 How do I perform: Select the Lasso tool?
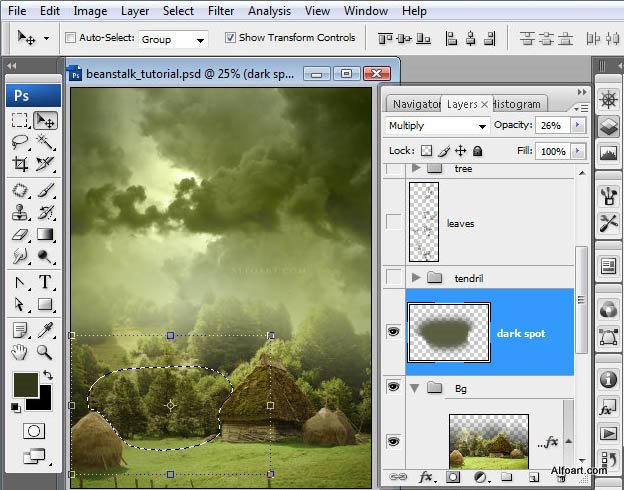(20, 141)
